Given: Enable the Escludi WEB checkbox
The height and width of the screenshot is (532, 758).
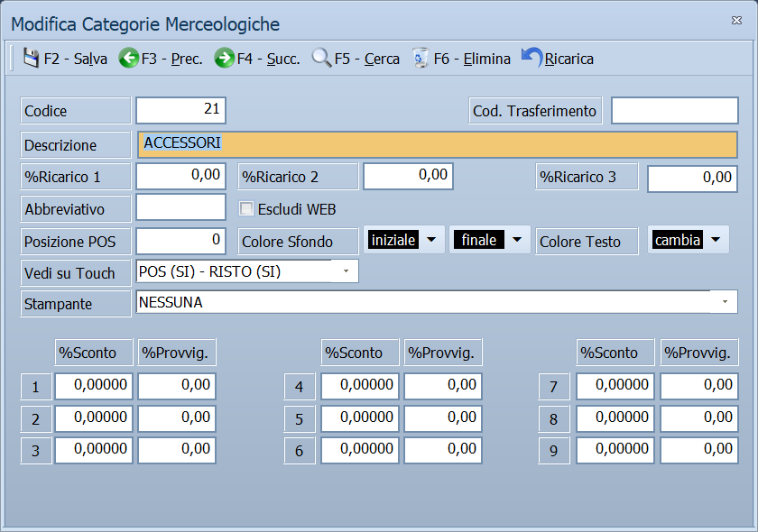Looking at the screenshot, I should pyautogui.click(x=246, y=208).
